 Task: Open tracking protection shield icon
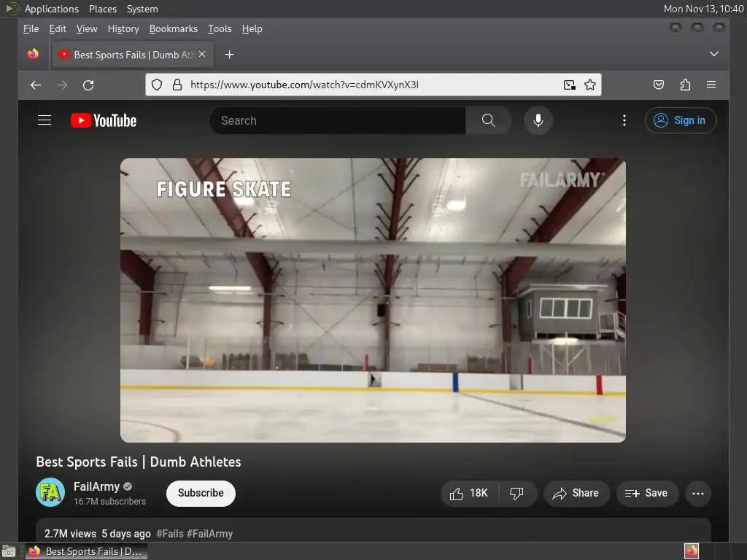point(157,85)
